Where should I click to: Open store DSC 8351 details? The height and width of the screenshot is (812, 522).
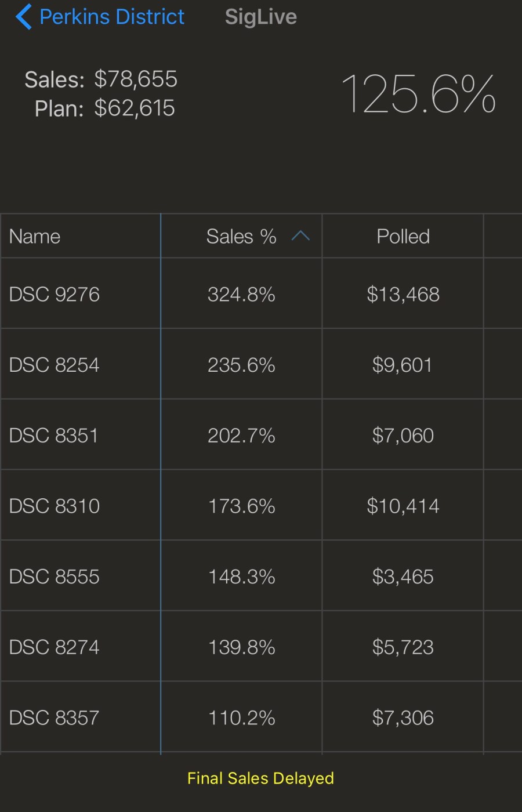[x=54, y=436]
